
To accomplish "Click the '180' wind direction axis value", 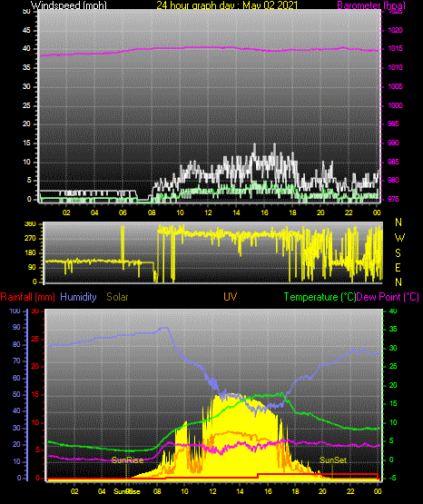I will (31, 253).
